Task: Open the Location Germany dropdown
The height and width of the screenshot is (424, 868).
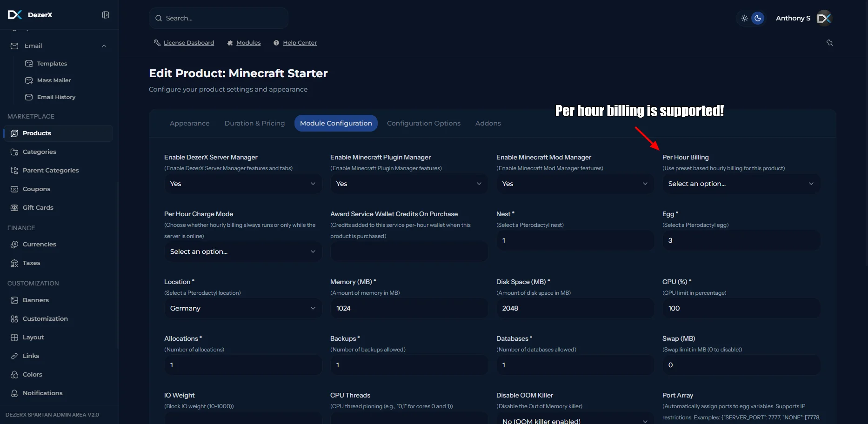Action: pos(243,308)
